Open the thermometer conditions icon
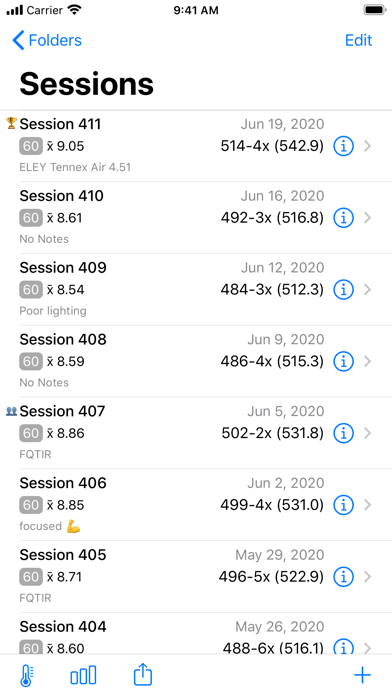This screenshot has height=696, width=392. (x=28, y=676)
